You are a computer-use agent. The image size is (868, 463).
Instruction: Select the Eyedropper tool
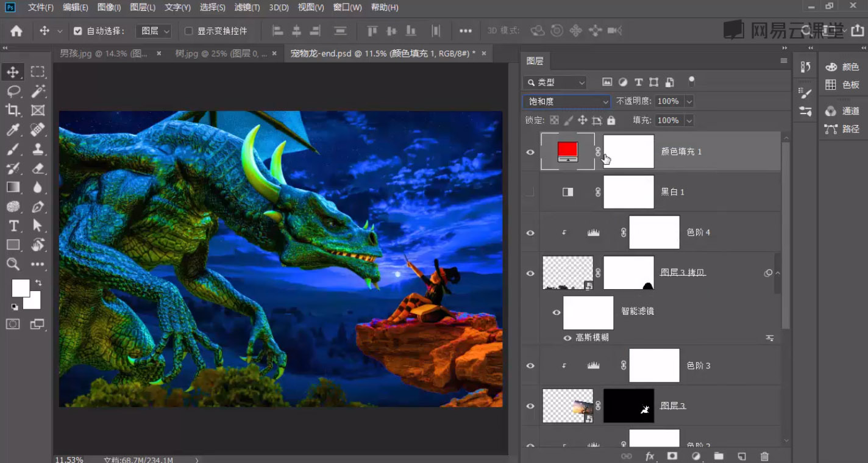click(13, 129)
